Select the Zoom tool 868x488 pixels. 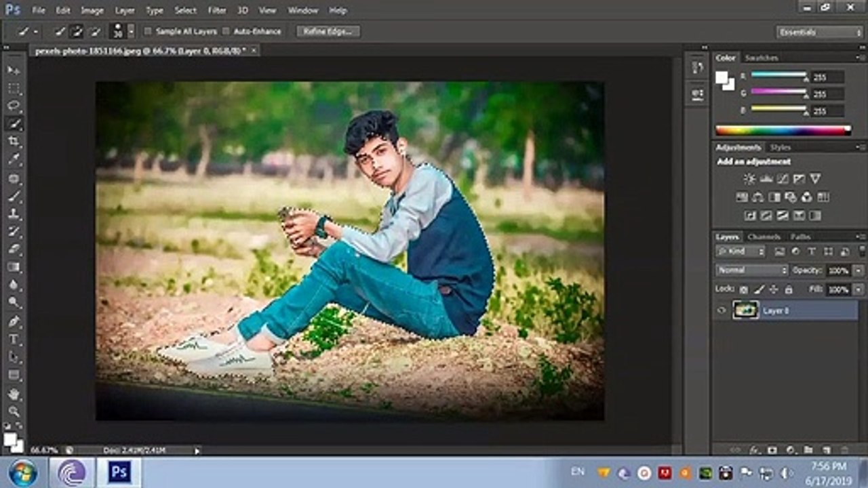(x=14, y=411)
